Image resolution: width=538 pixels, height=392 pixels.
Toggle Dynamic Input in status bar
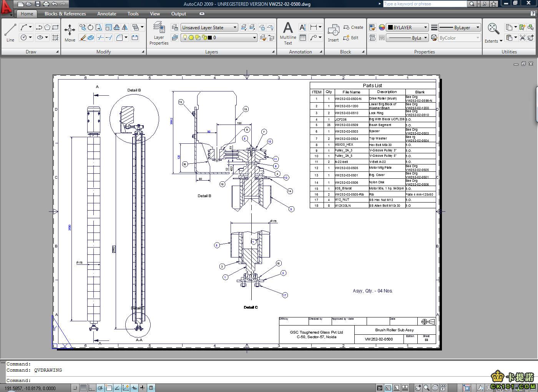tap(134, 388)
